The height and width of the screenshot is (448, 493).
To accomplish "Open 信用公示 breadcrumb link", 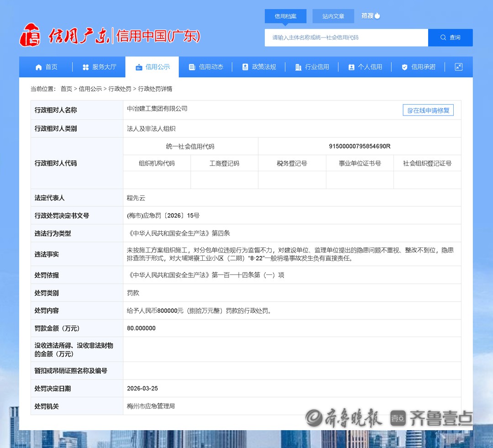I will (x=90, y=89).
